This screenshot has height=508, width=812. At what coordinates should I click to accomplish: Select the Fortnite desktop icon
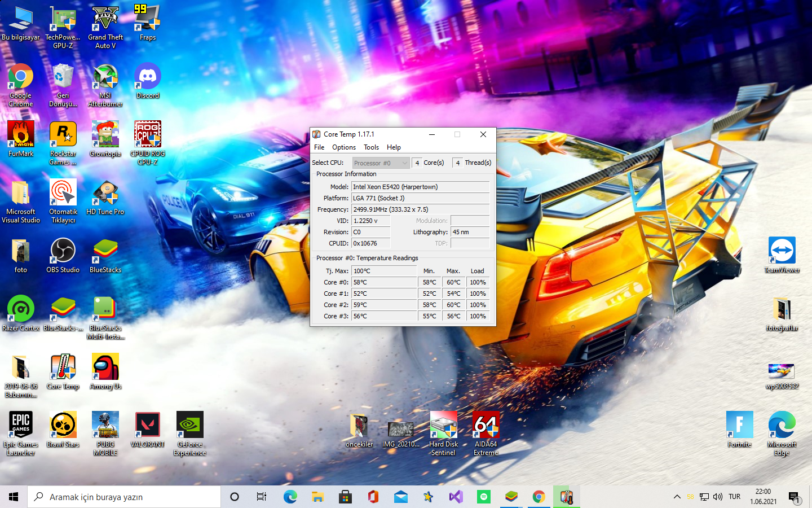point(740,430)
